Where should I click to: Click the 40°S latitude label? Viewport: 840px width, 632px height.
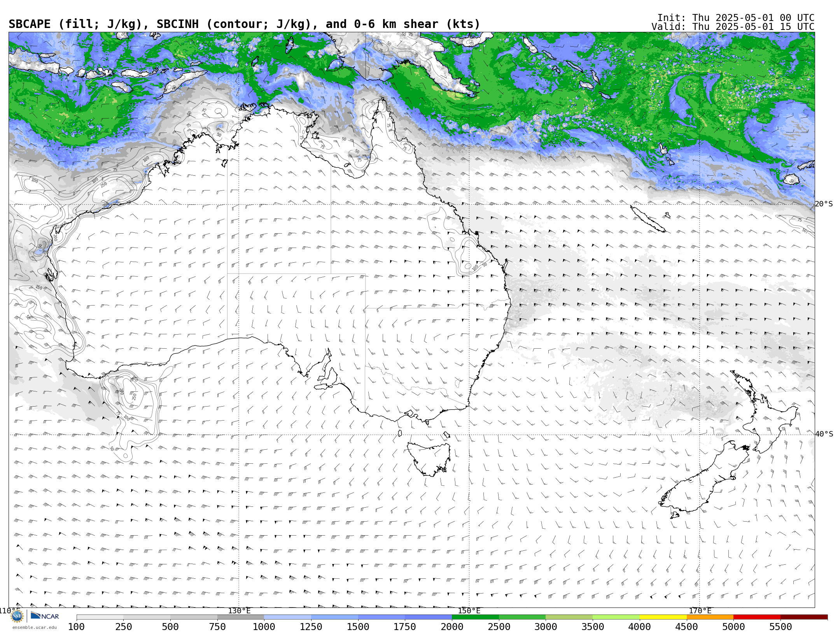pyautogui.click(x=824, y=434)
